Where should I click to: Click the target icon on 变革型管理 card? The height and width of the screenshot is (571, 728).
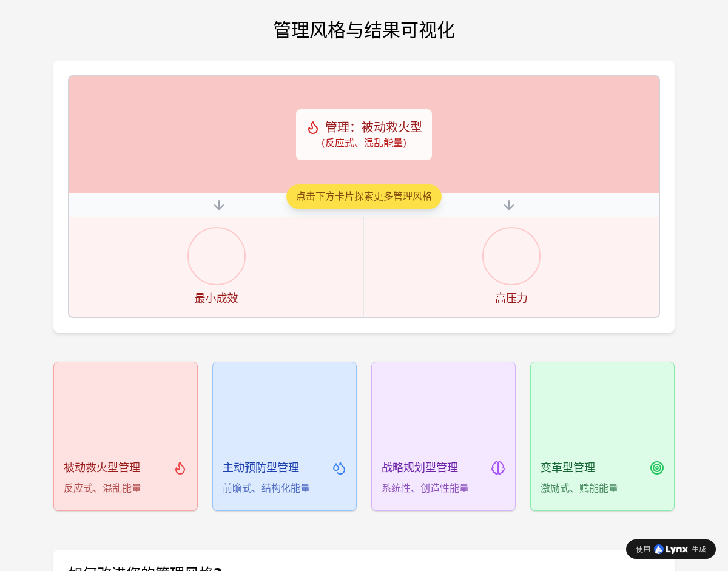click(657, 468)
